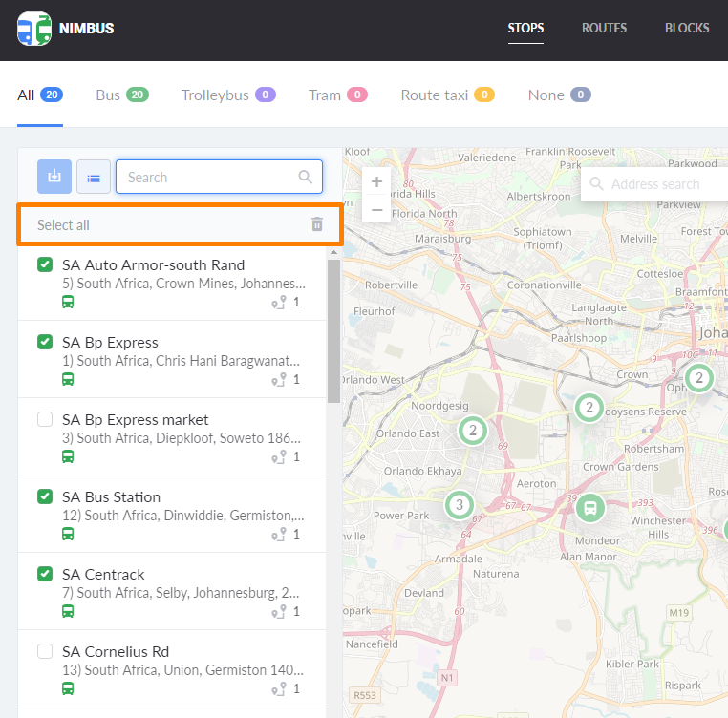728x718 pixels.
Task: Open the Routes tab
Action: pyautogui.click(x=604, y=28)
